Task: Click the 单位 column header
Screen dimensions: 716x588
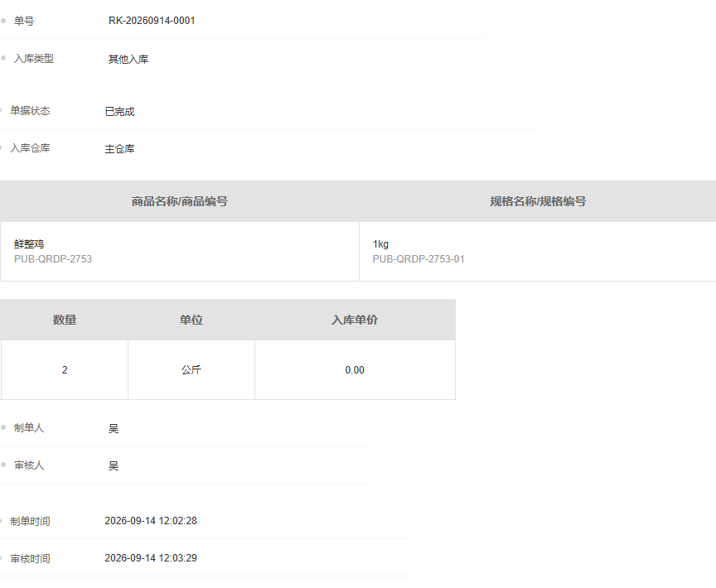Action: tap(191, 320)
